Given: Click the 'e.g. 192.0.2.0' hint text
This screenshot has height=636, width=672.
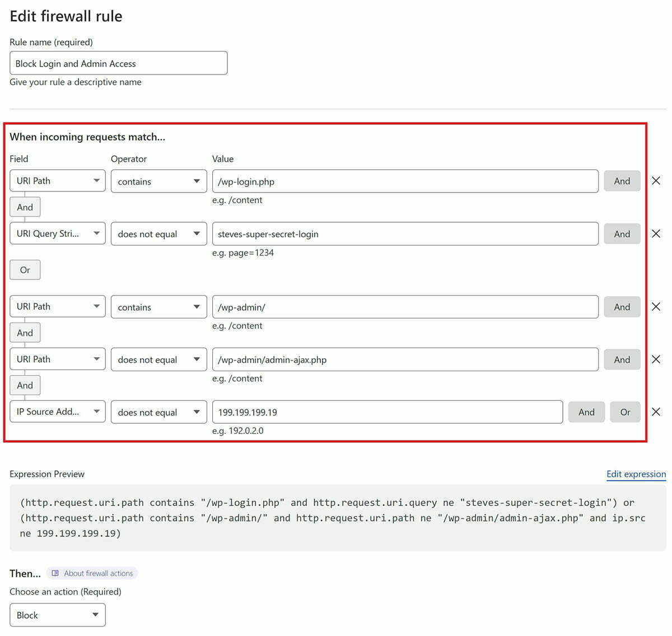Looking at the screenshot, I should click(x=238, y=431).
